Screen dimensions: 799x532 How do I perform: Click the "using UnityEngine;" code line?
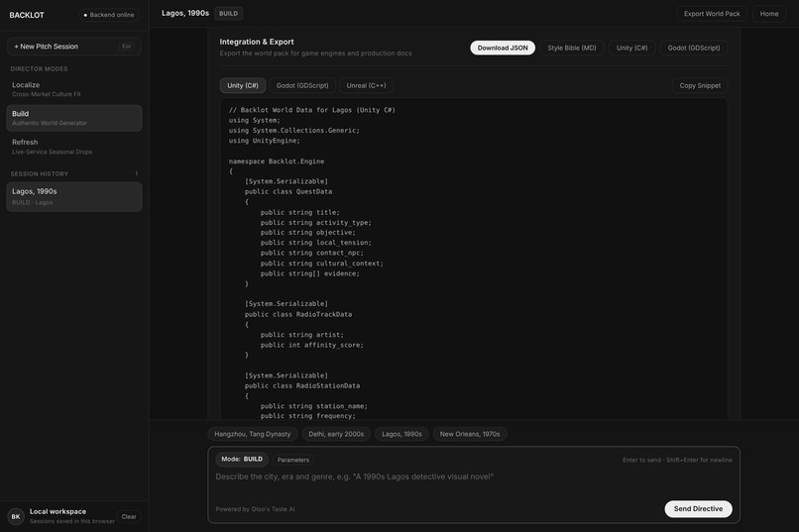coord(264,141)
